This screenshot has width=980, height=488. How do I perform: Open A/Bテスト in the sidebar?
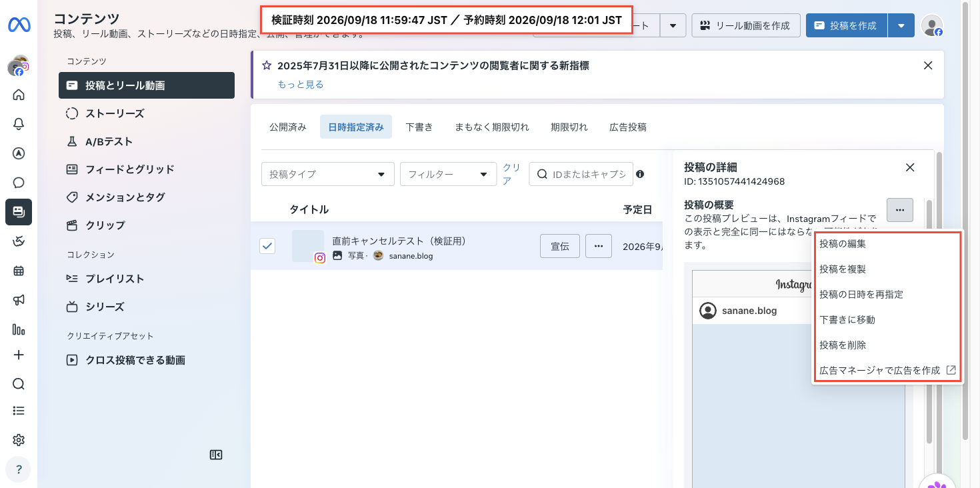[147, 141]
